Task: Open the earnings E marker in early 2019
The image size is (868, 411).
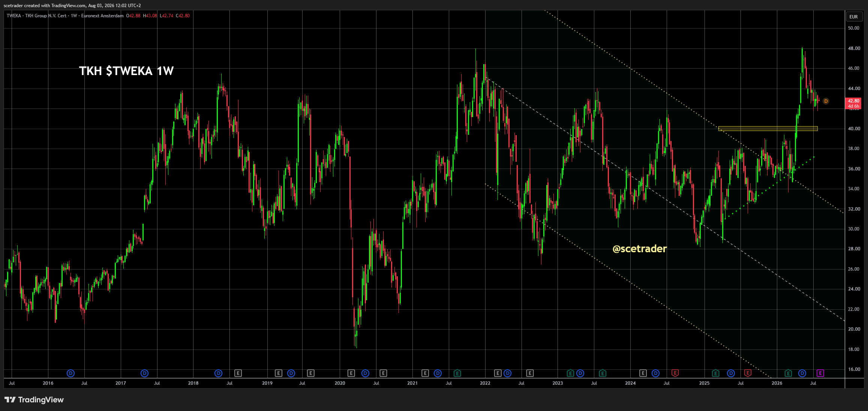Action: [x=278, y=373]
